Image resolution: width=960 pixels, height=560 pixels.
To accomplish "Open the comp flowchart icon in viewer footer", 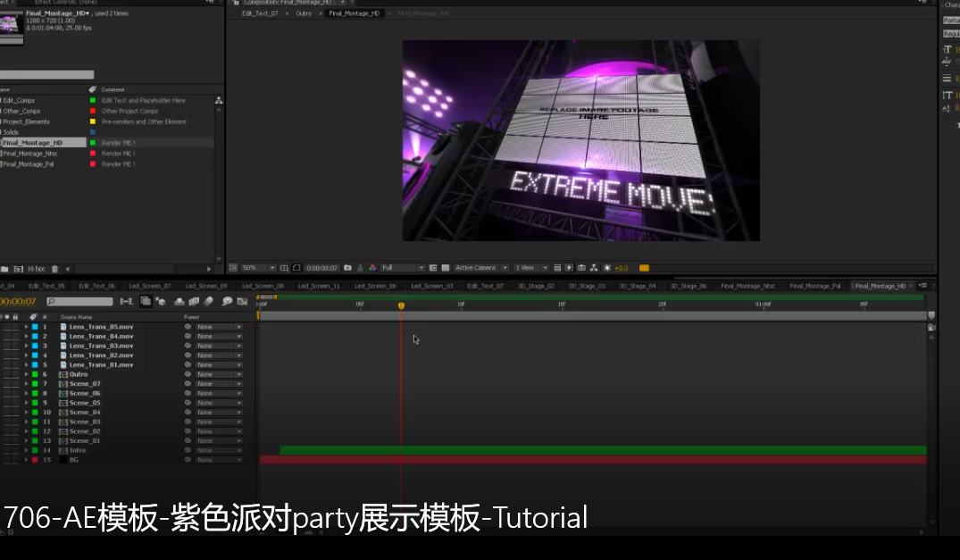I will [594, 268].
